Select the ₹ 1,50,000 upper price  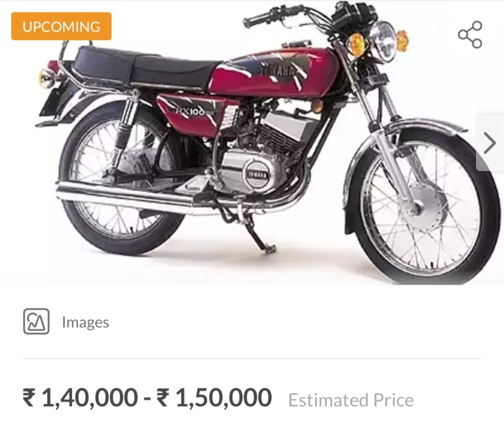pos(214,398)
